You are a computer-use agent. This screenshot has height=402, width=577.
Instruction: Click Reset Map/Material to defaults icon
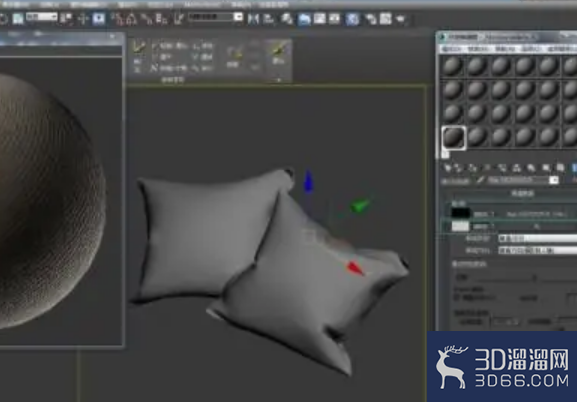(x=488, y=168)
